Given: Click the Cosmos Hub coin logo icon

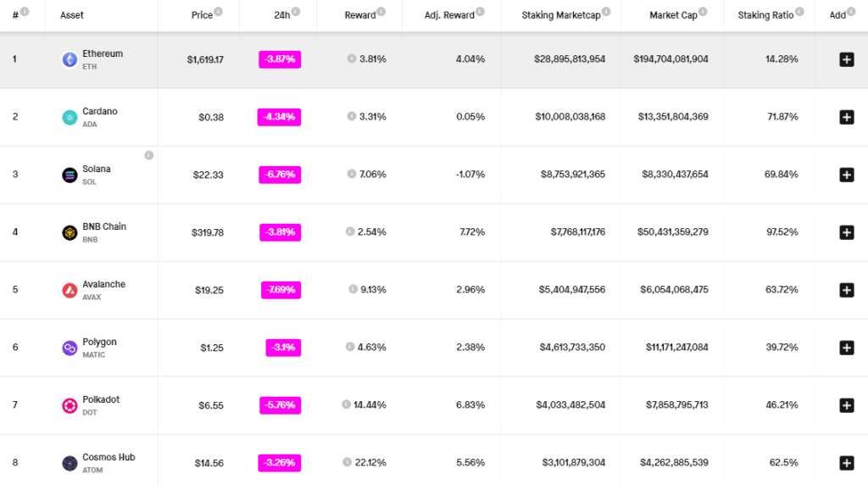Looking at the screenshot, I should (x=70, y=463).
